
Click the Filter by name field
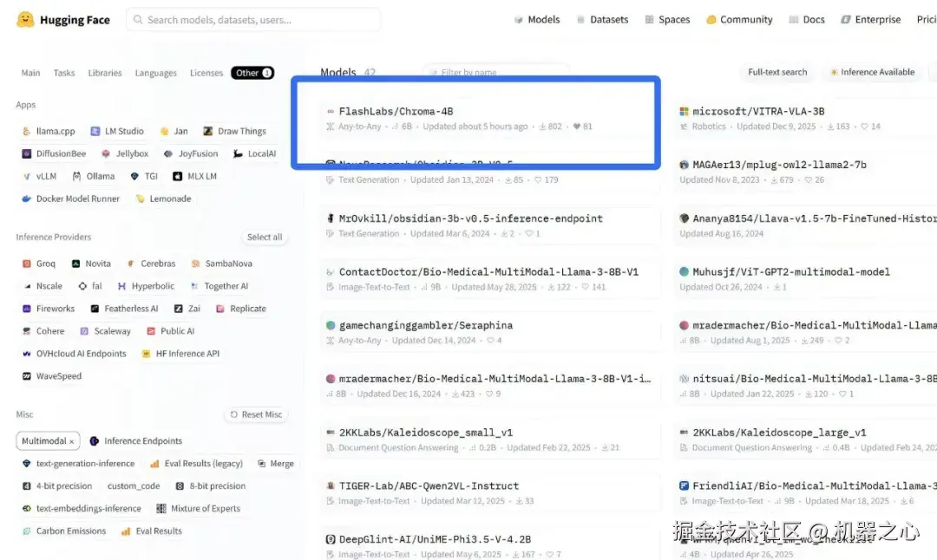496,72
